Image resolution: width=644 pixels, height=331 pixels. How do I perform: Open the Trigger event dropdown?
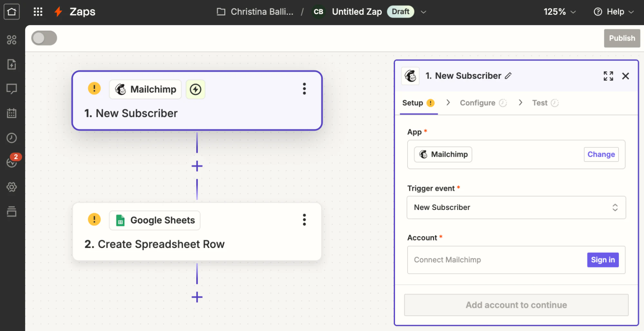click(516, 208)
